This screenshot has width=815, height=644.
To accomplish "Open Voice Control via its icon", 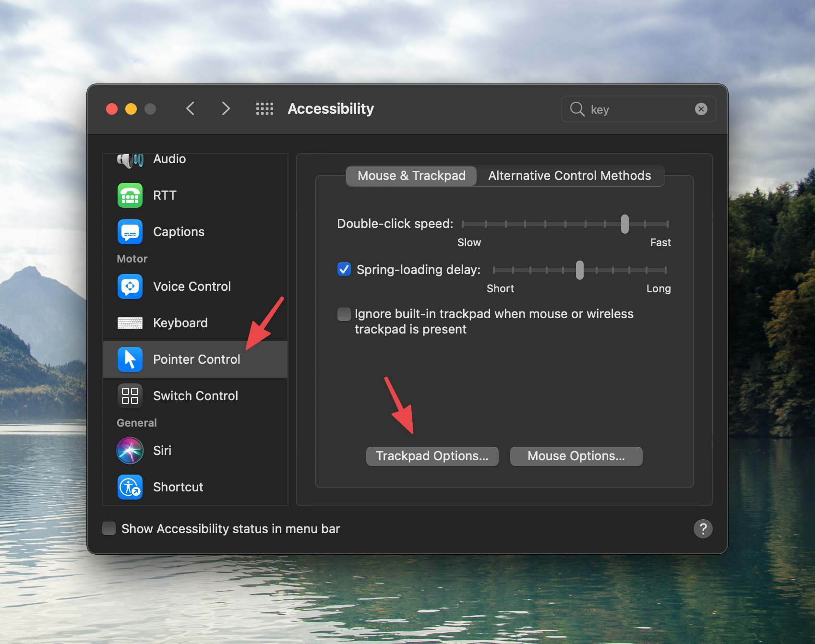I will point(130,286).
